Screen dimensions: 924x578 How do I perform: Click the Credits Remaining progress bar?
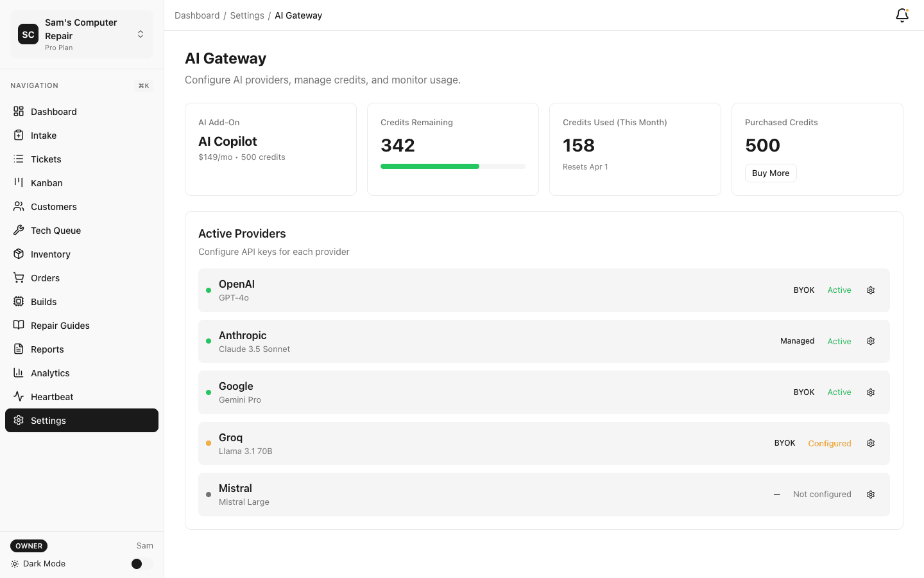click(x=452, y=166)
